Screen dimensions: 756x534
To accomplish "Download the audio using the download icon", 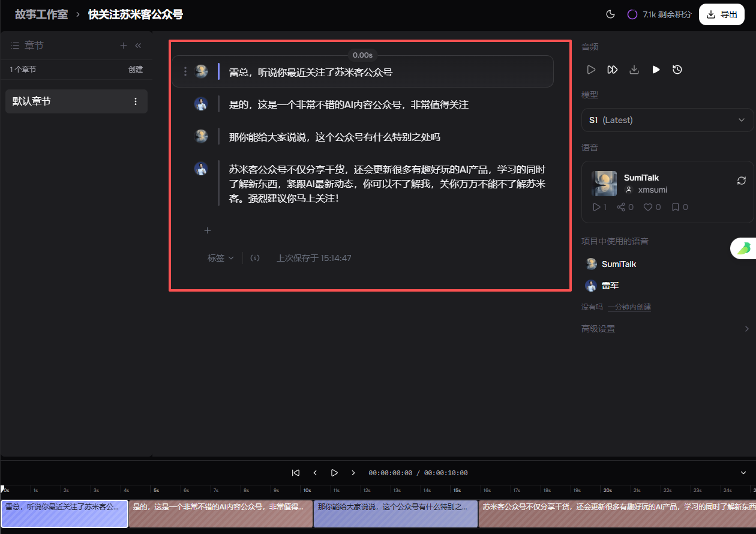I will [634, 70].
